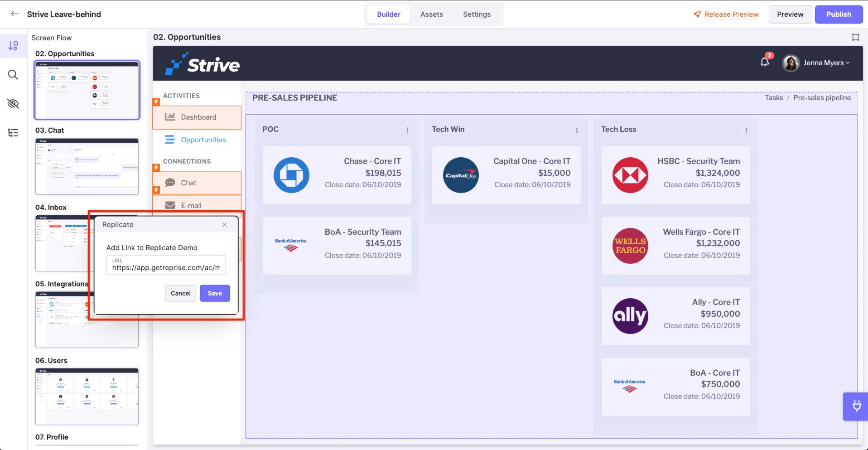Select the Screen Flow icon in the sidebar

[13, 46]
